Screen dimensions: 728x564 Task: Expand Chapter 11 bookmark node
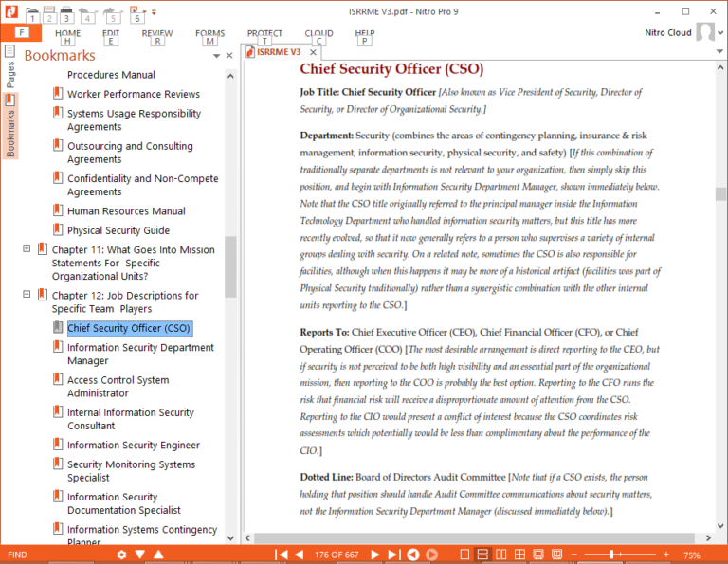(x=27, y=248)
